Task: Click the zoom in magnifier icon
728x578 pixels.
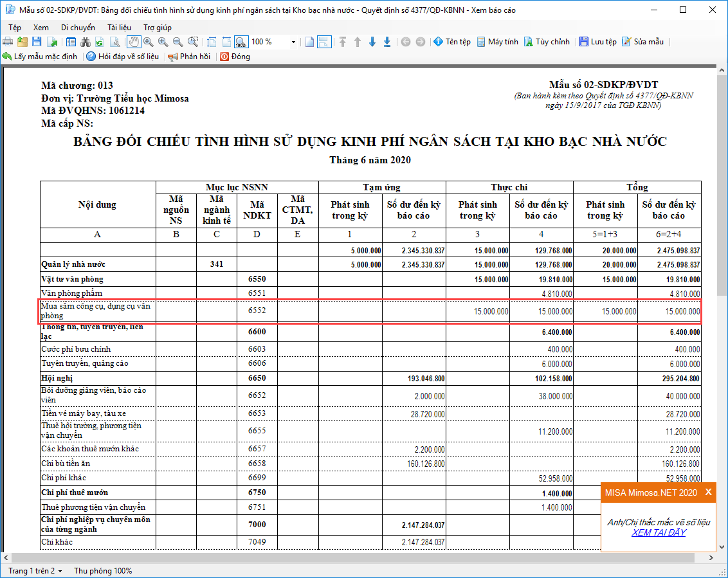Action: tap(163, 42)
